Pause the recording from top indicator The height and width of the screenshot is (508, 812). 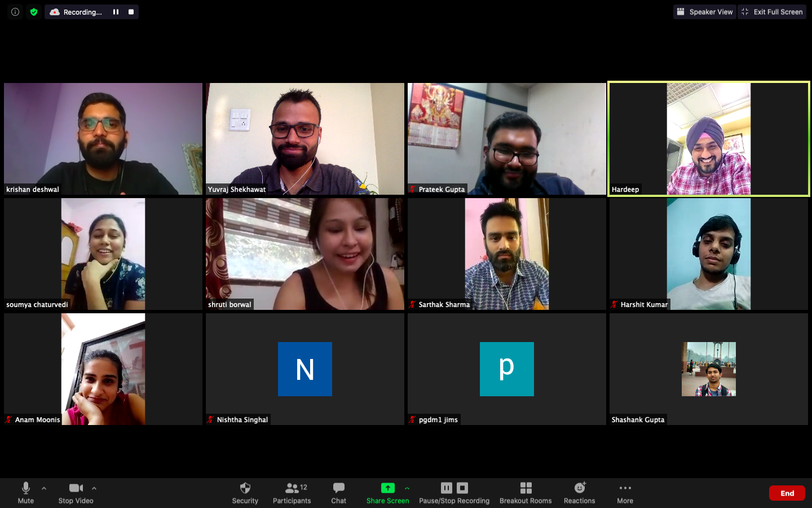click(116, 12)
